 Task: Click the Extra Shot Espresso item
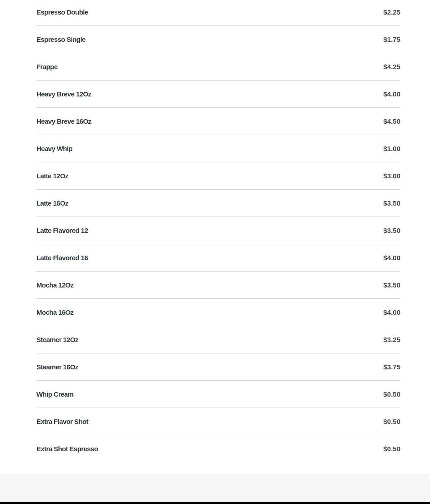pyautogui.click(x=67, y=449)
